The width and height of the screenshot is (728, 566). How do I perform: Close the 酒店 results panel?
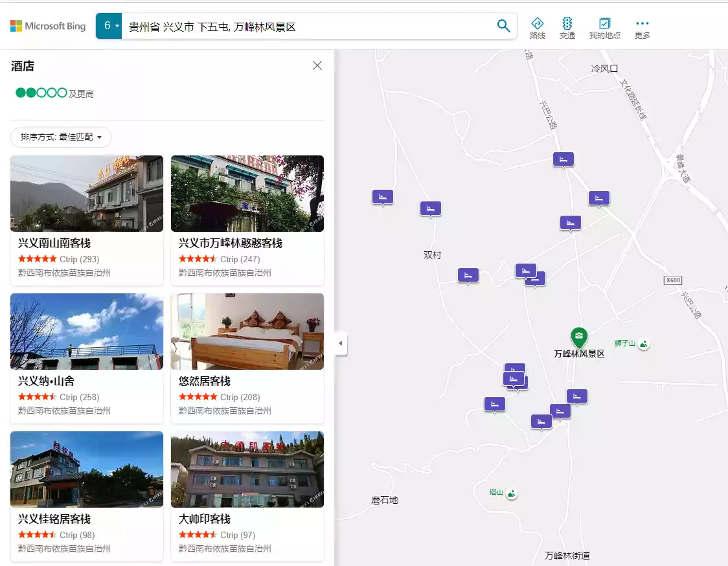click(x=317, y=65)
